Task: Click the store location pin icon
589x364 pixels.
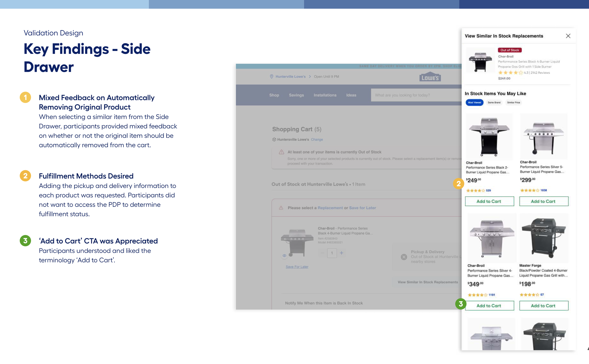Action: click(x=271, y=77)
